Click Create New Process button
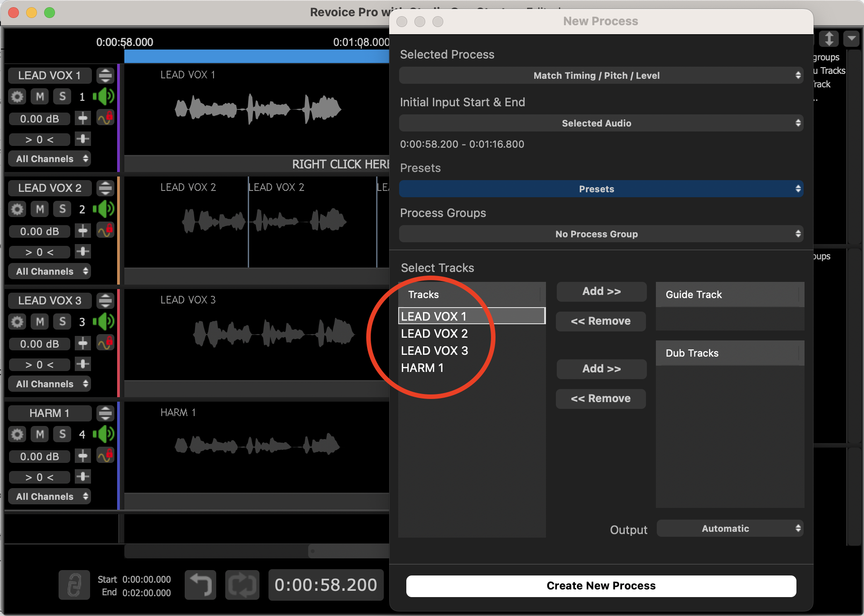Screen dimensions: 864x616 pos(600,586)
